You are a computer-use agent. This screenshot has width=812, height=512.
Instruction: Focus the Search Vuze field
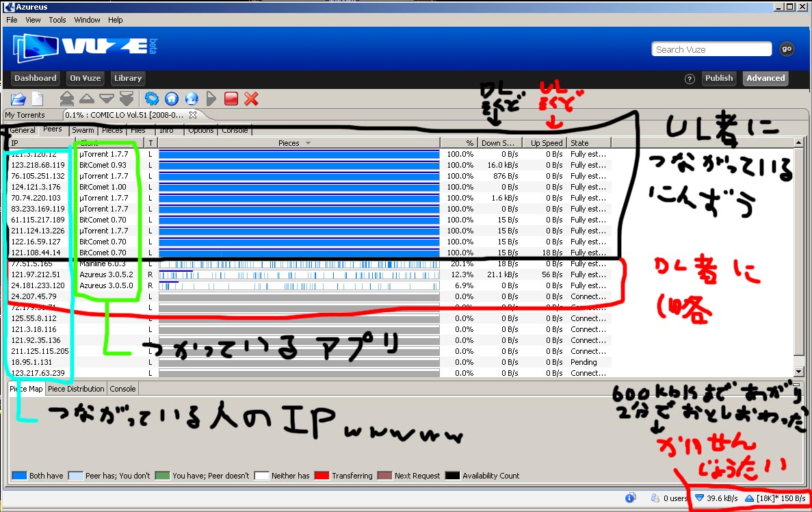click(711, 49)
